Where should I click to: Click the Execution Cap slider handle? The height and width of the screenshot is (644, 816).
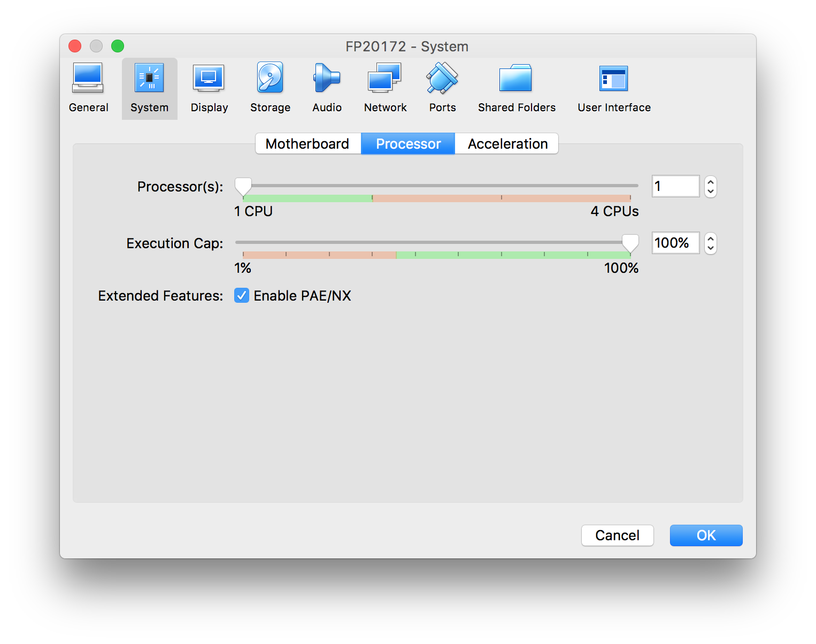[630, 243]
